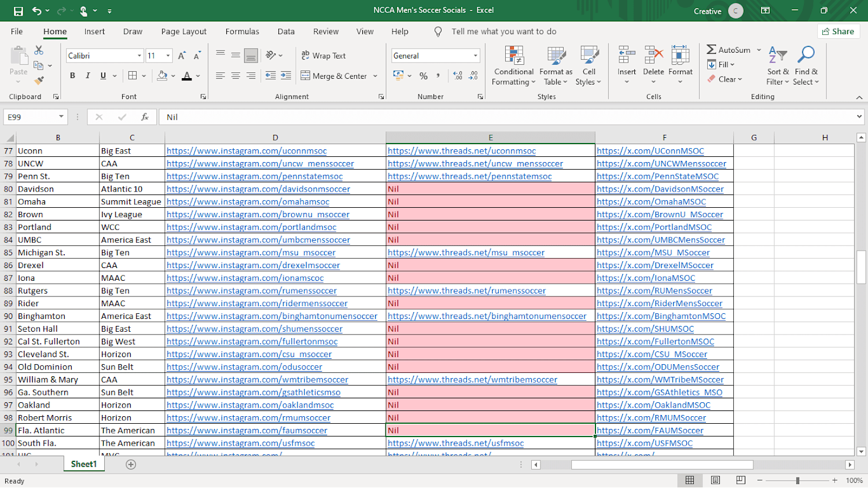Open the File tab
This screenshot has width=868, height=488.
17,31
